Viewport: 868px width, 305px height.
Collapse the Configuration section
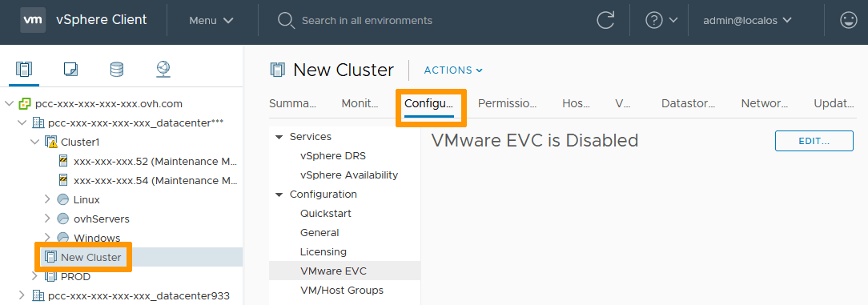click(x=279, y=195)
